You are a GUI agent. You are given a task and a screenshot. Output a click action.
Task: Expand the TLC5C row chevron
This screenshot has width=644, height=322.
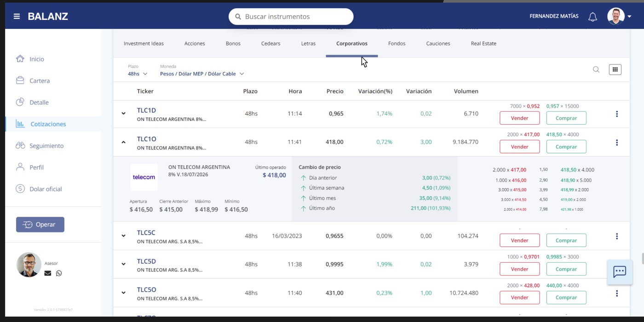point(123,236)
